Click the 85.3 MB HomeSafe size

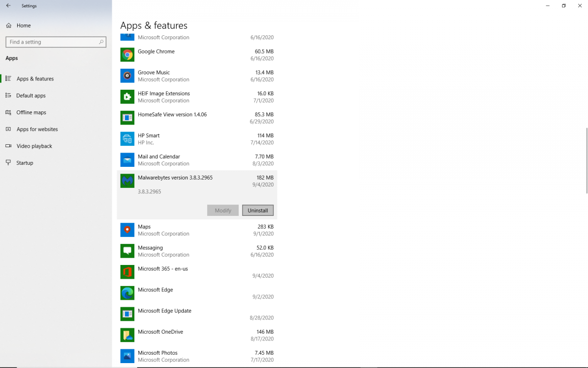click(264, 115)
